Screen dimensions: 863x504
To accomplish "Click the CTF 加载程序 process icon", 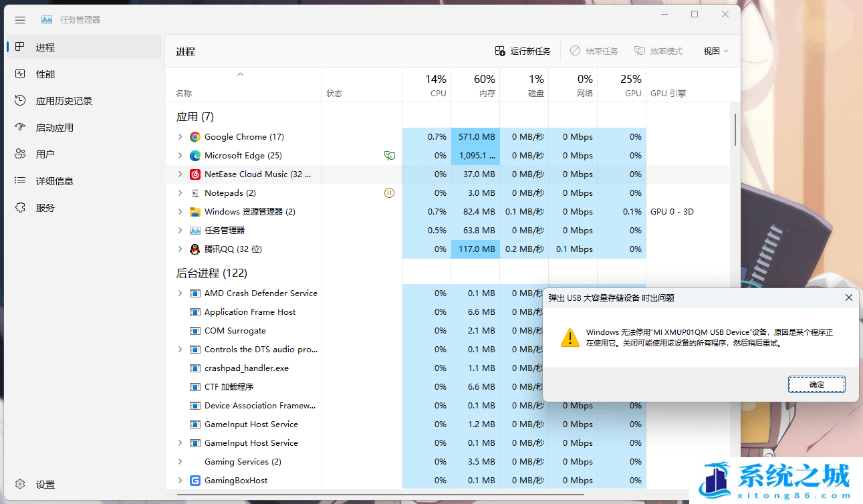I will [x=195, y=387].
